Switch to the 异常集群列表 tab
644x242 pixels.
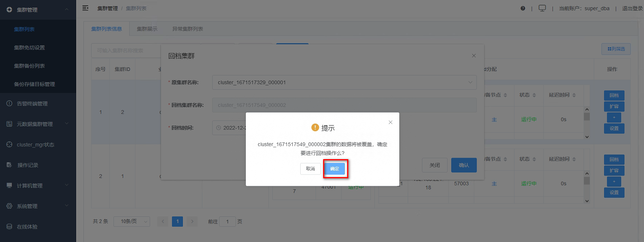point(187,29)
